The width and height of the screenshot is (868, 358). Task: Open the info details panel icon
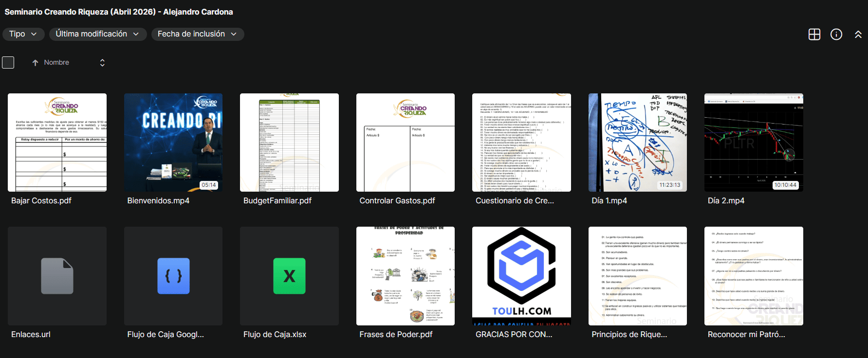[x=836, y=34]
